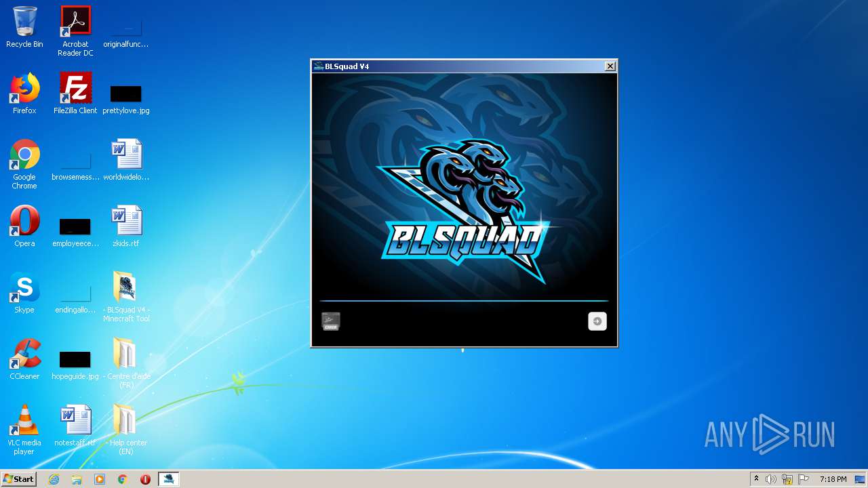Open media player from taskbar
This screenshot has height=488, width=868.
coord(100,479)
